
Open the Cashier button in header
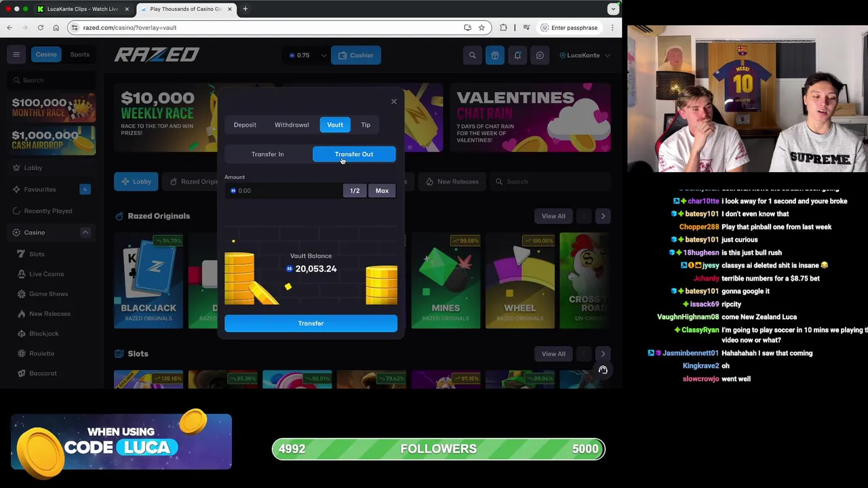pyautogui.click(x=356, y=56)
